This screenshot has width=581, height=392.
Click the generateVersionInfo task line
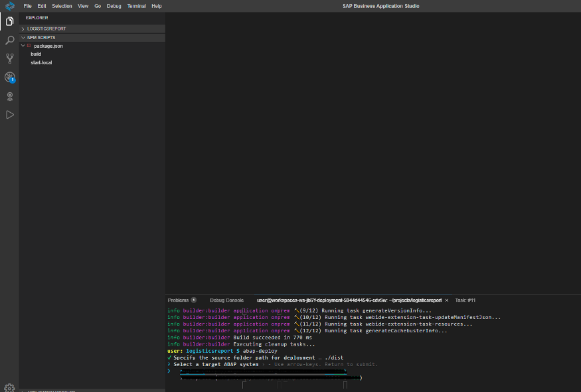(x=299, y=310)
